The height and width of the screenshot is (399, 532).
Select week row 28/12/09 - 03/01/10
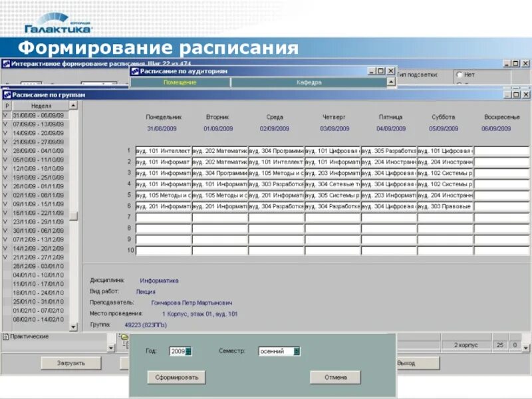39,266
